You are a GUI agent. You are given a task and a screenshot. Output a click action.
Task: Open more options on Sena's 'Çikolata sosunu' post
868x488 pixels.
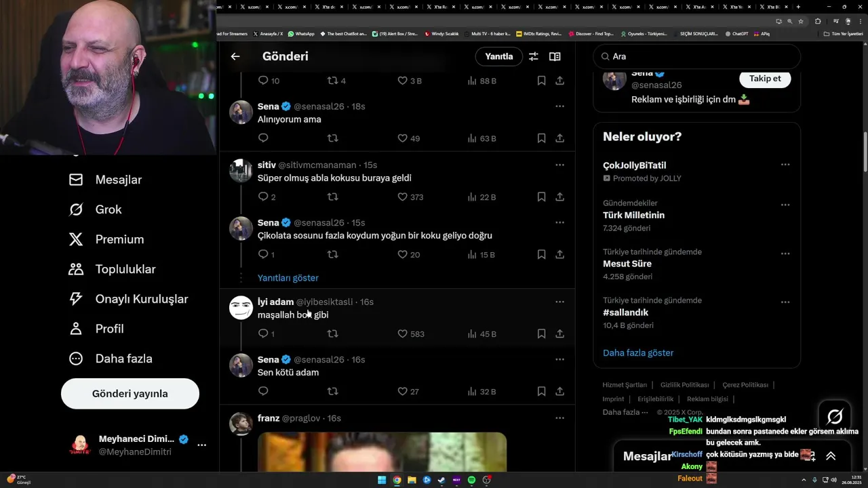pyautogui.click(x=559, y=222)
